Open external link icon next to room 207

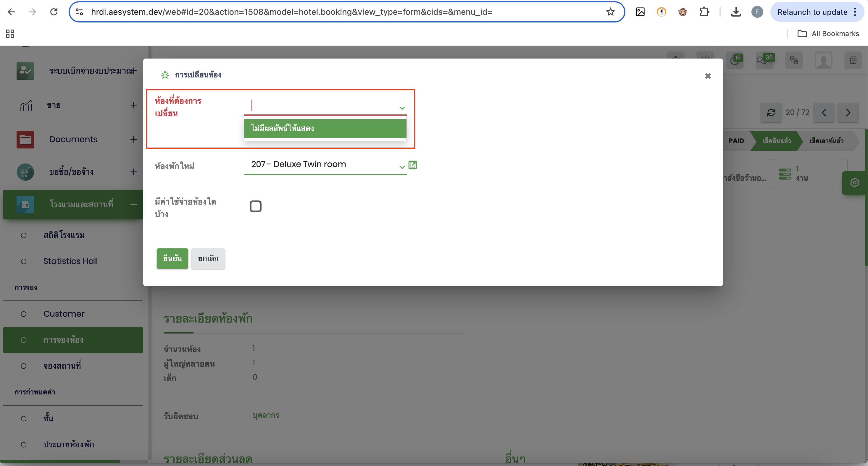pos(412,165)
